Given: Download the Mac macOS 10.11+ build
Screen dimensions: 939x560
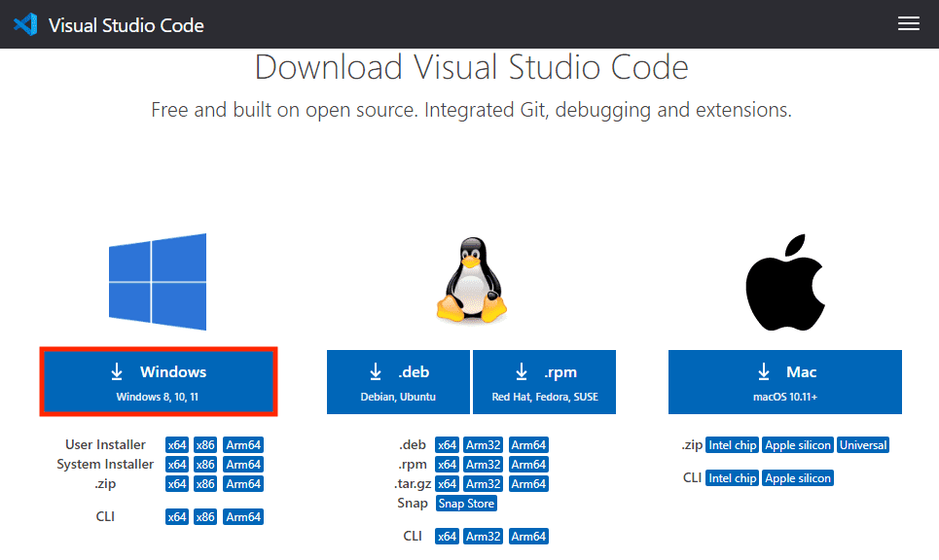Looking at the screenshot, I should point(785,382).
